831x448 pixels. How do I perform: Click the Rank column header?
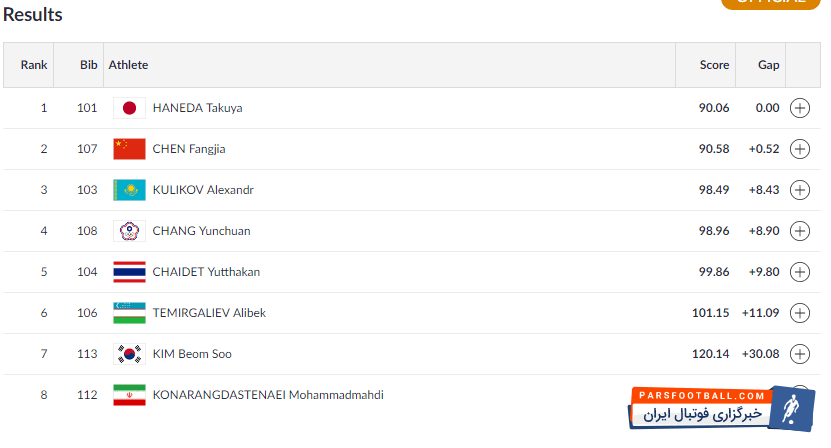click(x=34, y=65)
